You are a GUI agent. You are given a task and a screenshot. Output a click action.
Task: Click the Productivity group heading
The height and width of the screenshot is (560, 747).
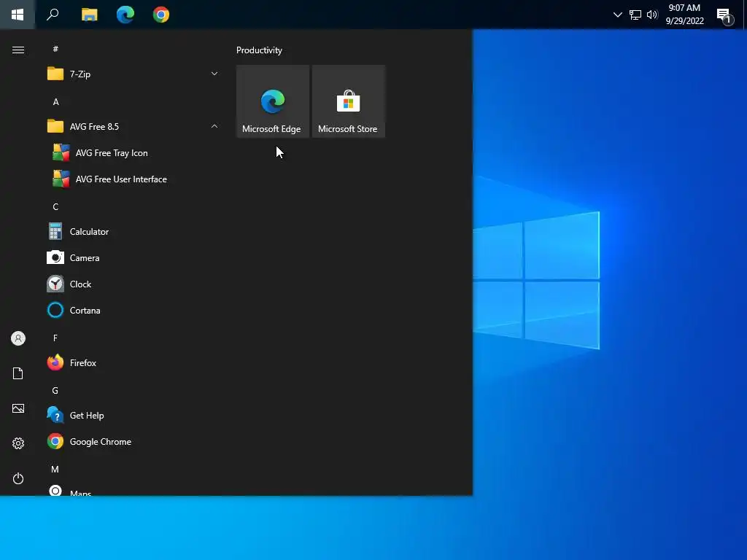click(x=259, y=50)
